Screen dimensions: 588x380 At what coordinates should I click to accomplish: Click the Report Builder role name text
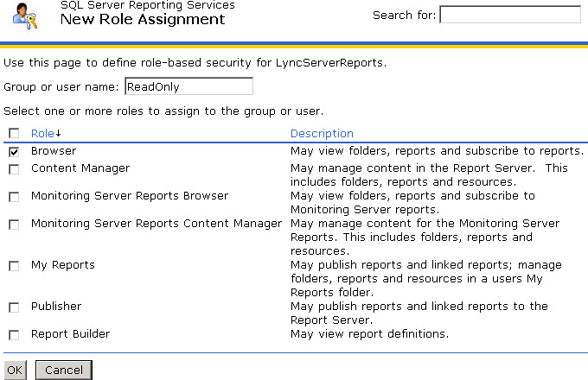click(70, 334)
